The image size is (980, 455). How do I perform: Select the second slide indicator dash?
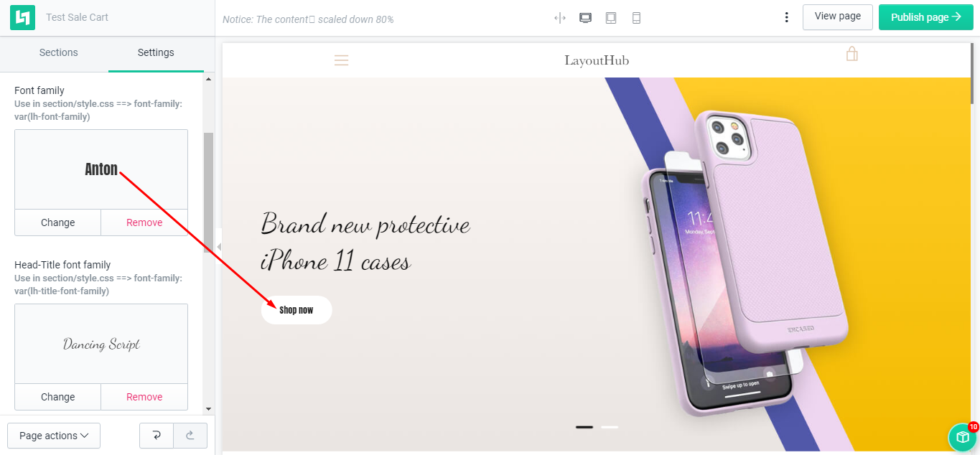[x=610, y=427]
